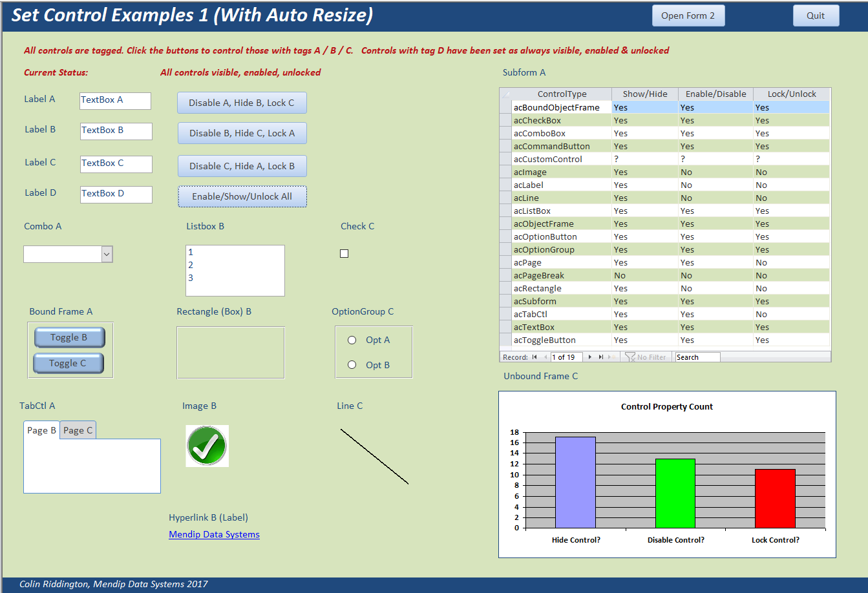Tick the Check C checkbox

tap(344, 254)
